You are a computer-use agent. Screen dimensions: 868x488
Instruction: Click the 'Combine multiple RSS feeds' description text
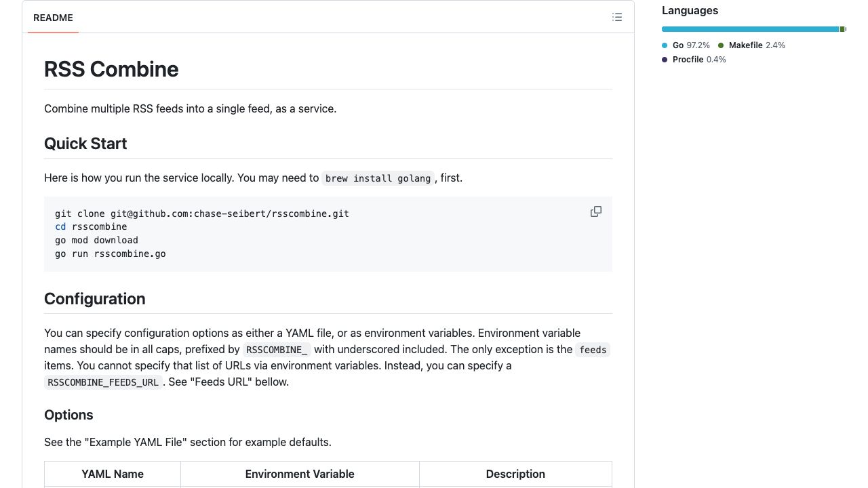coord(191,108)
